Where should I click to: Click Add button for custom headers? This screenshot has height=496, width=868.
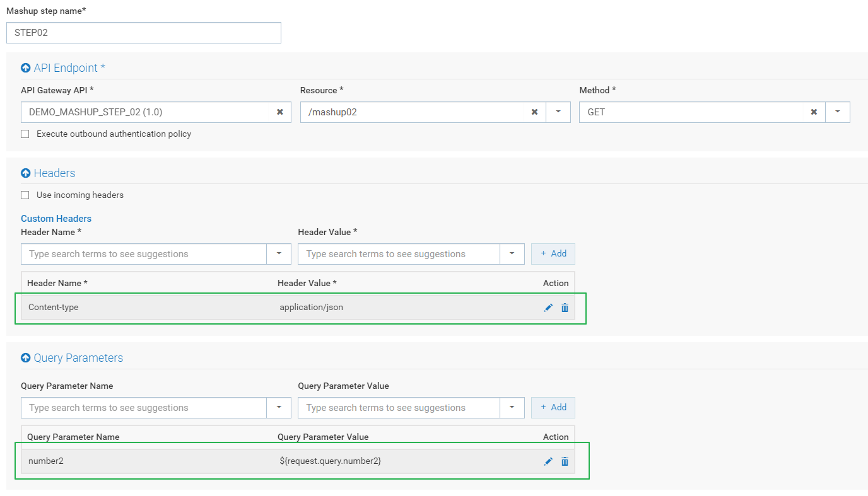(x=553, y=253)
